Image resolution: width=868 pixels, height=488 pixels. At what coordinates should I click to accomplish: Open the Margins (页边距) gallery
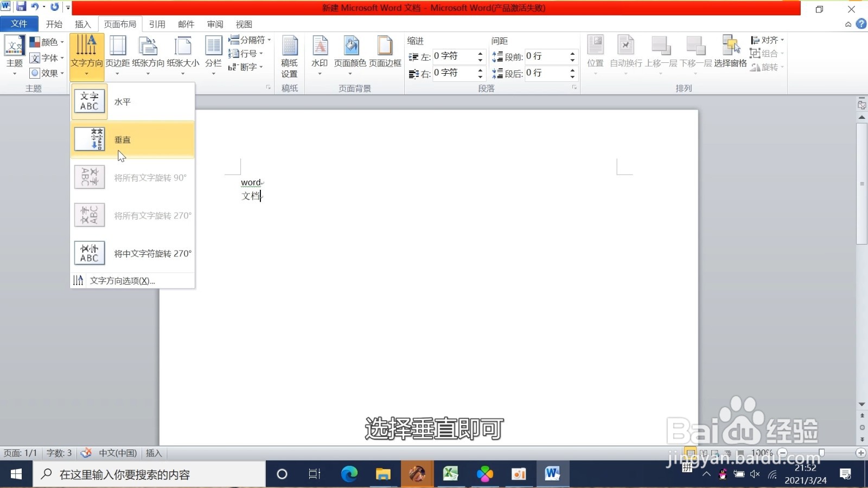[118, 57]
